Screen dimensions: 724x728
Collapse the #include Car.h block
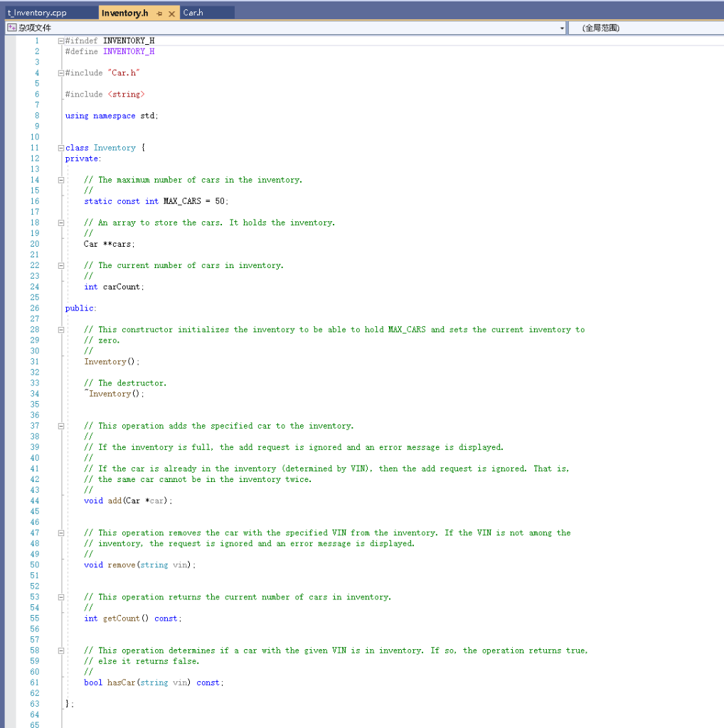point(61,73)
